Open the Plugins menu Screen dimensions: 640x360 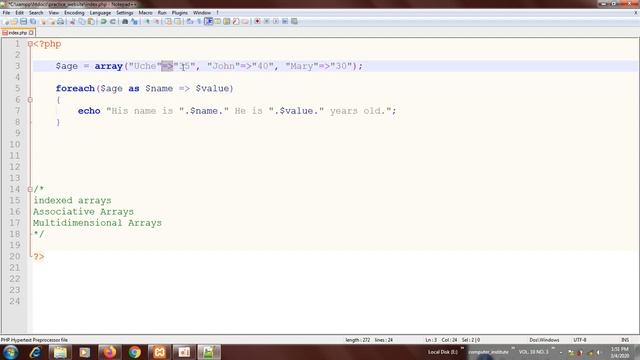pos(180,13)
